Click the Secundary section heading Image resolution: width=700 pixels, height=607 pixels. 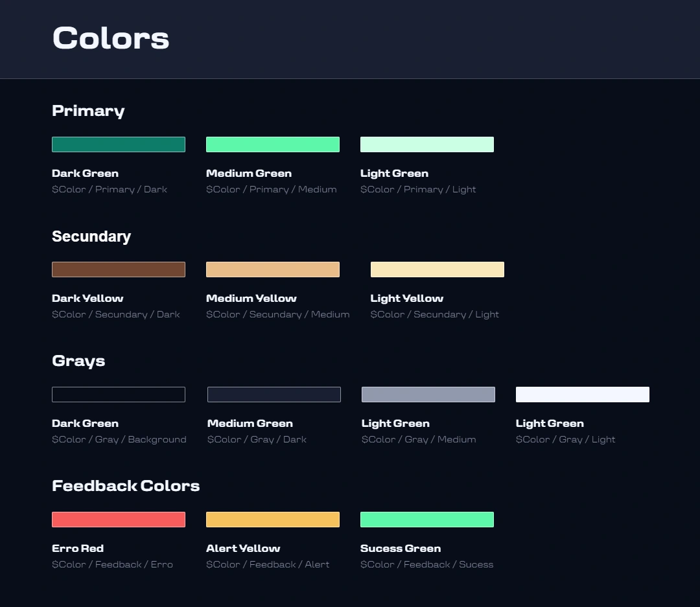click(91, 236)
